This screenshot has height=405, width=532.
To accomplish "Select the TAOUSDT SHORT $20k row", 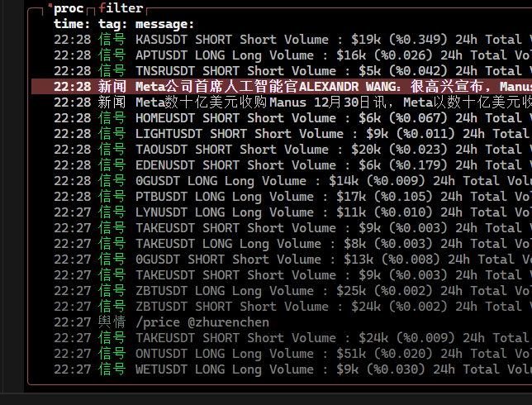I will click(x=282, y=150).
